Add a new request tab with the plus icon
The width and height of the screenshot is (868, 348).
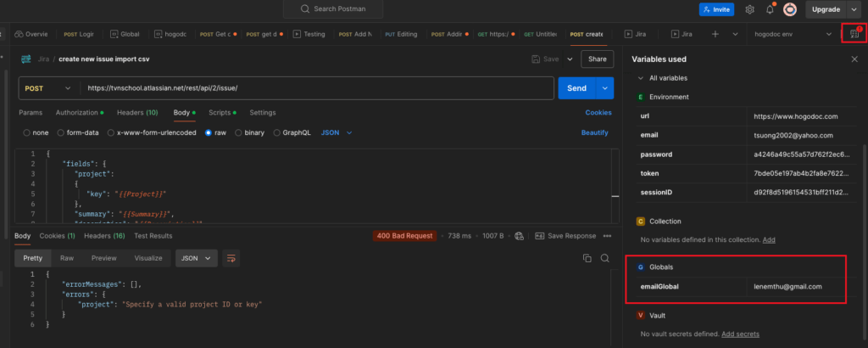[715, 34]
